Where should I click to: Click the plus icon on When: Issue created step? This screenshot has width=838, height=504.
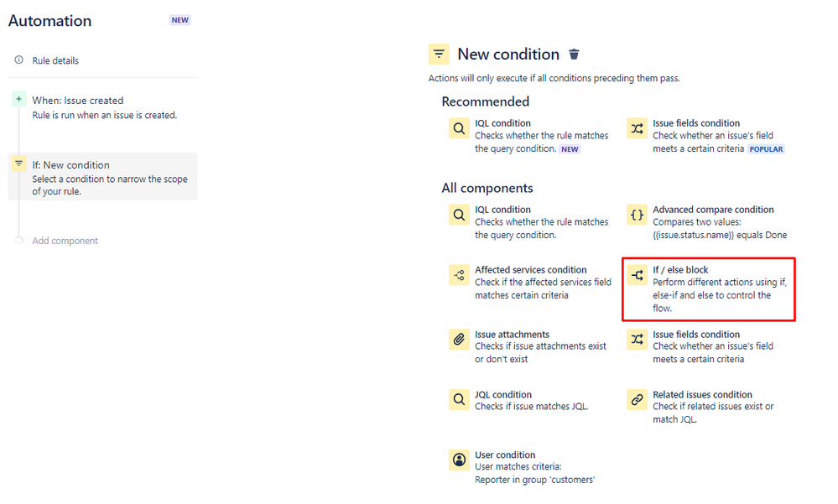pos(18,98)
